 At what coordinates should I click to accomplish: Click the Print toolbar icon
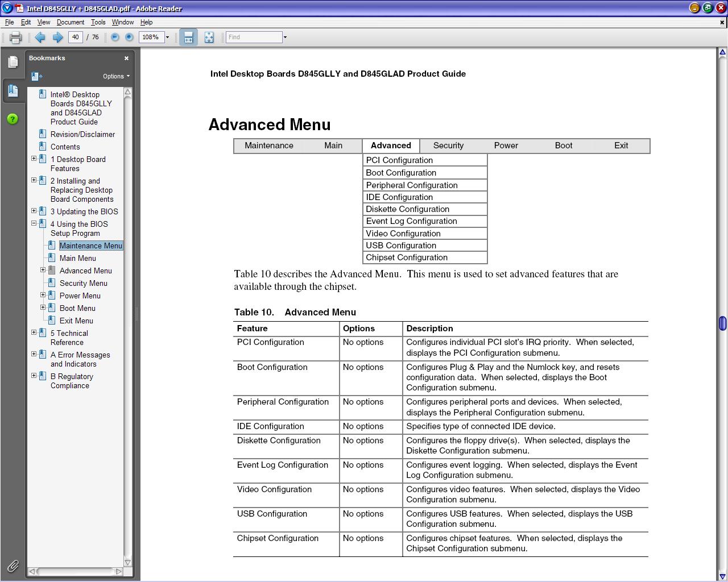coord(15,38)
